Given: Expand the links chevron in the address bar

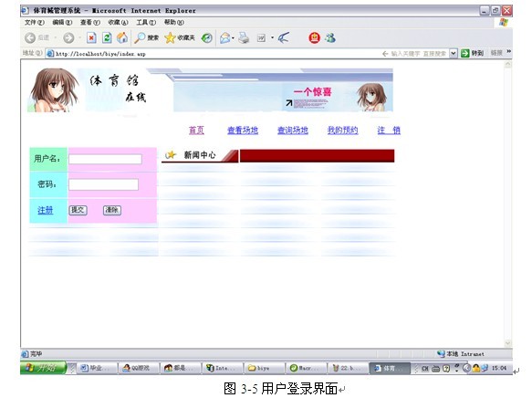Looking at the screenshot, I should (508, 52).
